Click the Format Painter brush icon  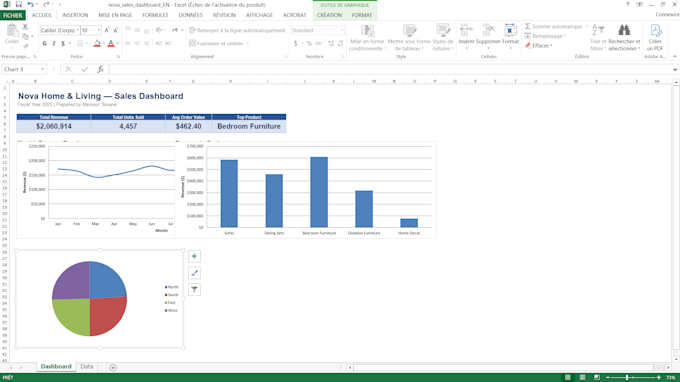[x=25, y=46]
